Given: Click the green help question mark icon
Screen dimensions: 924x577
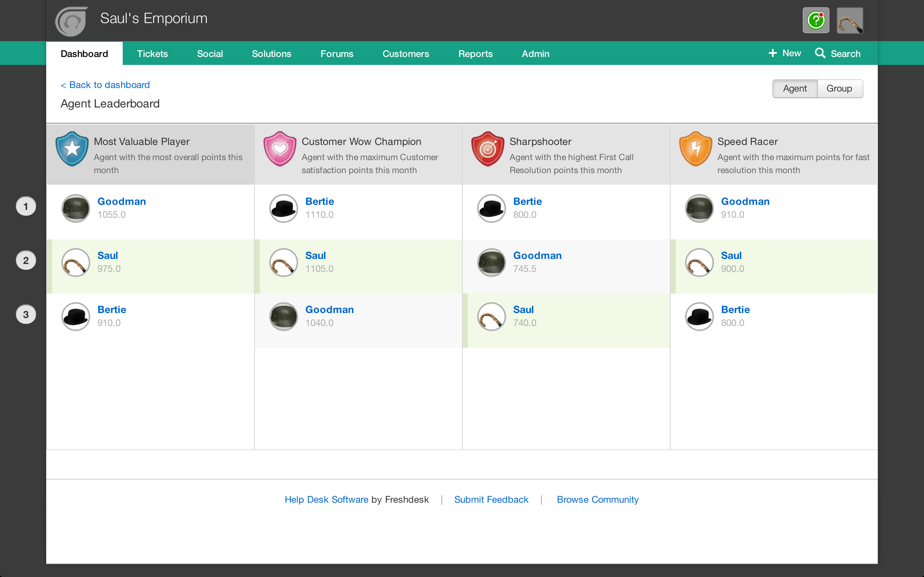Looking at the screenshot, I should (816, 20).
